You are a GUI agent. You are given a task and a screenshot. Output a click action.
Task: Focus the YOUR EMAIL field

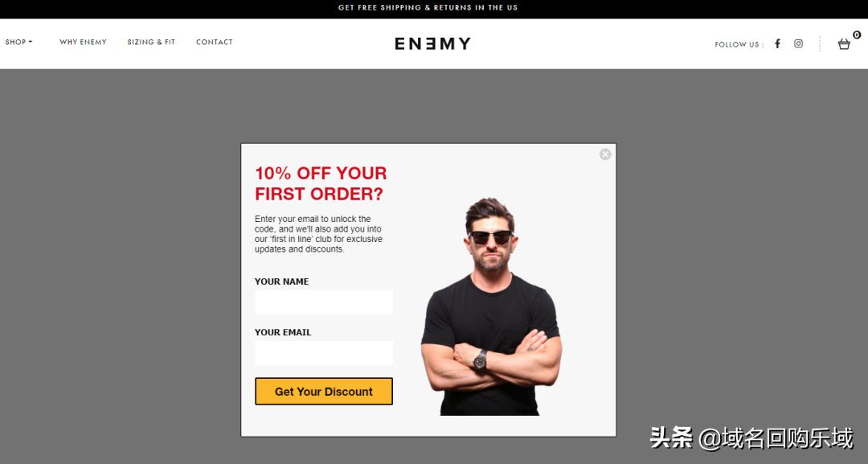[x=324, y=353]
